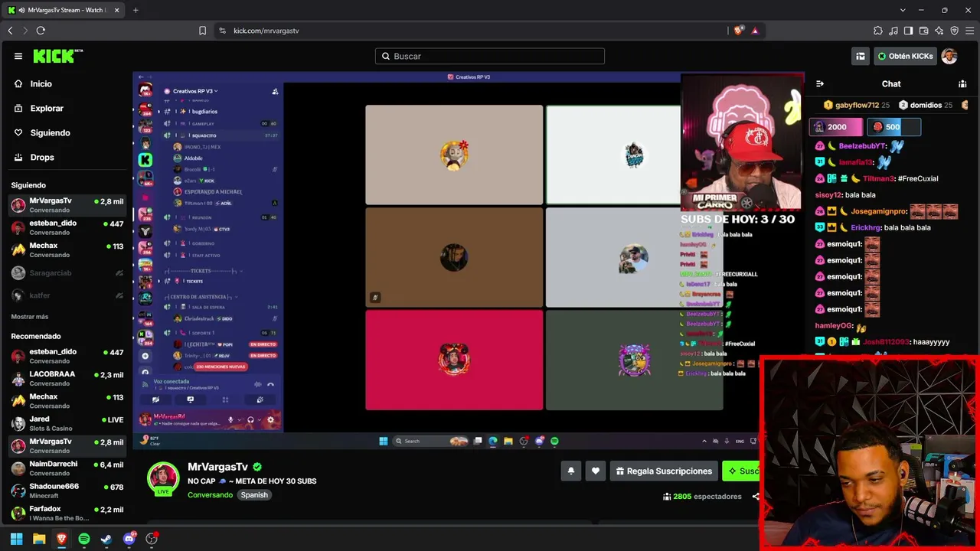The image size is (980, 551).
Task: Open browser extensions puzzle icon
Action: coord(878,31)
